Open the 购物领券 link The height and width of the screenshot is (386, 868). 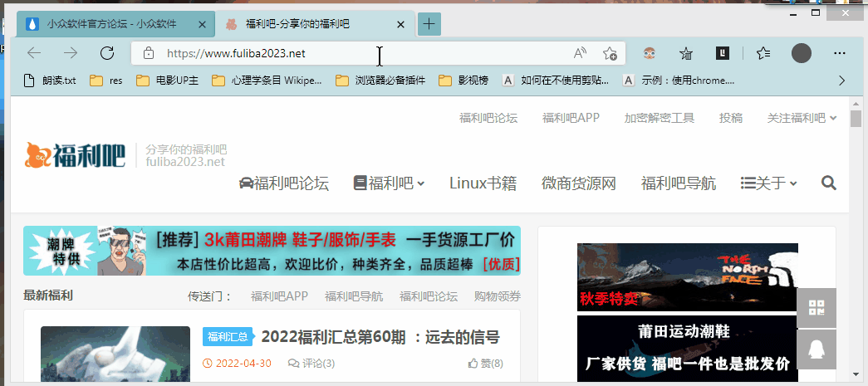pos(497,296)
